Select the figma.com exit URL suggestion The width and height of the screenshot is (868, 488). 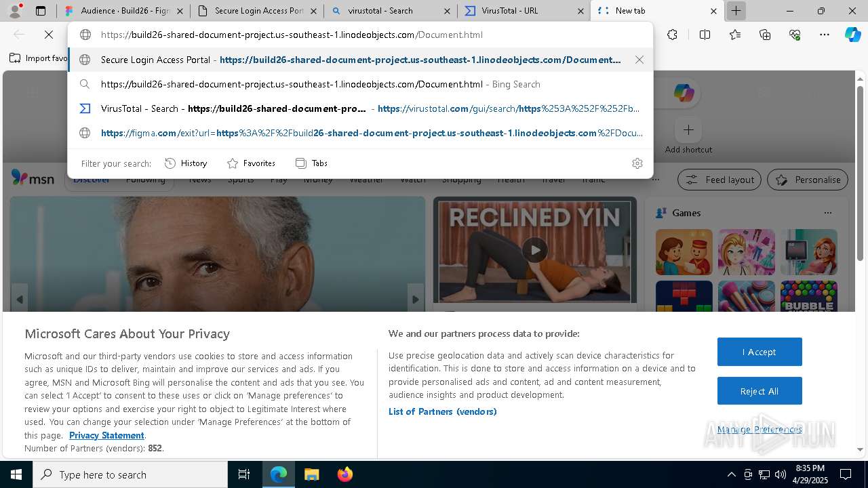360,133
